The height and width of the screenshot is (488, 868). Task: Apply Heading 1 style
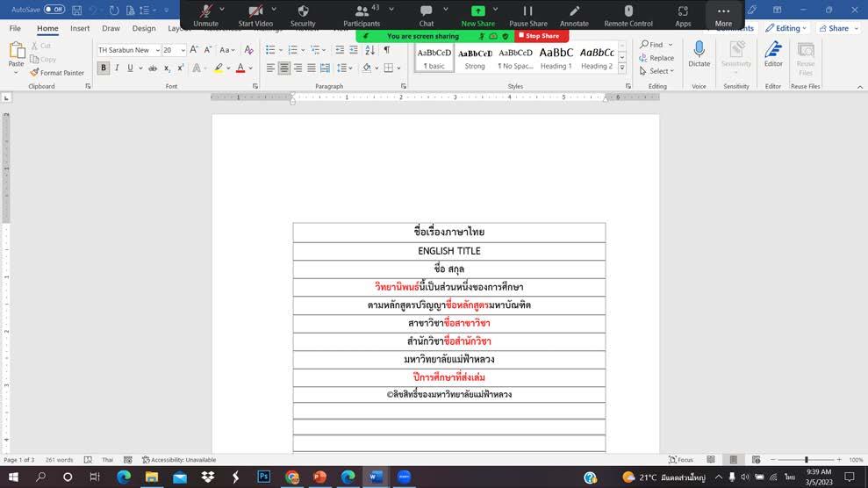tap(556, 58)
